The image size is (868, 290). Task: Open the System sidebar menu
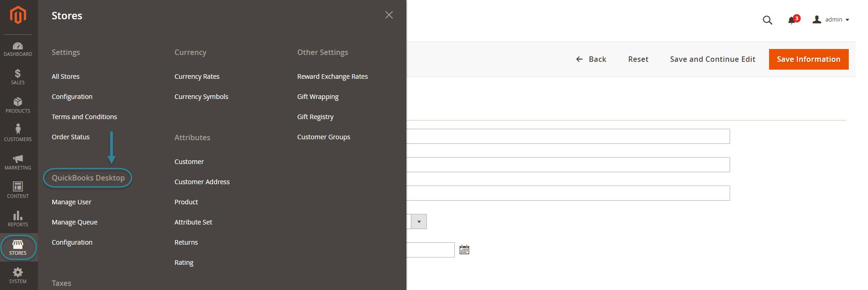pyautogui.click(x=18, y=275)
